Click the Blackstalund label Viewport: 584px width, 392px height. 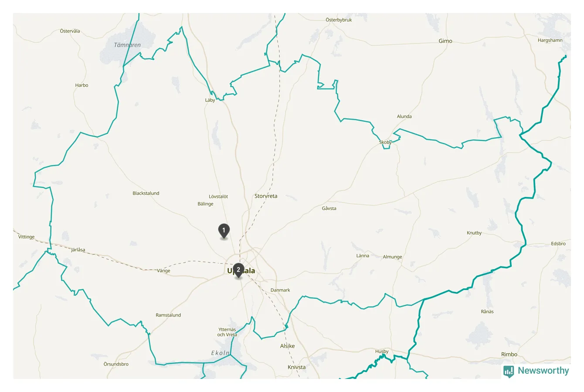click(x=146, y=193)
